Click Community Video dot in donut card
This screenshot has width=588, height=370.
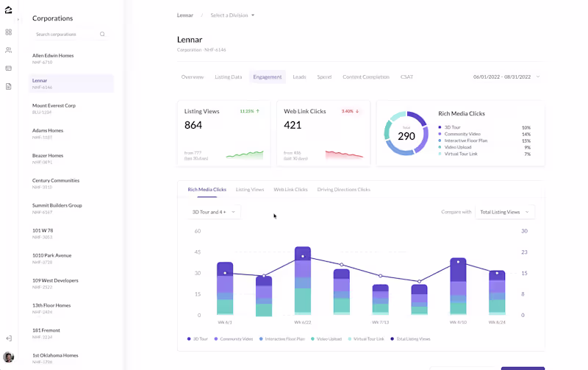pyautogui.click(x=440, y=134)
